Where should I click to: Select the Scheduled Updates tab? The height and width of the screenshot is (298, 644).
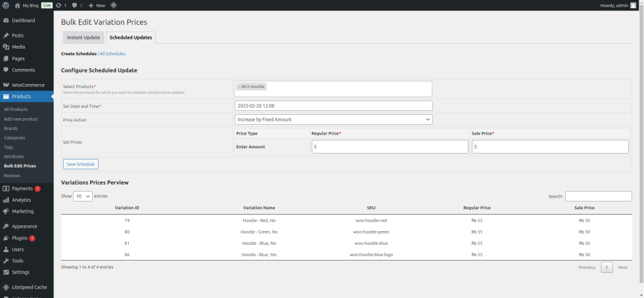[x=131, y=37]
